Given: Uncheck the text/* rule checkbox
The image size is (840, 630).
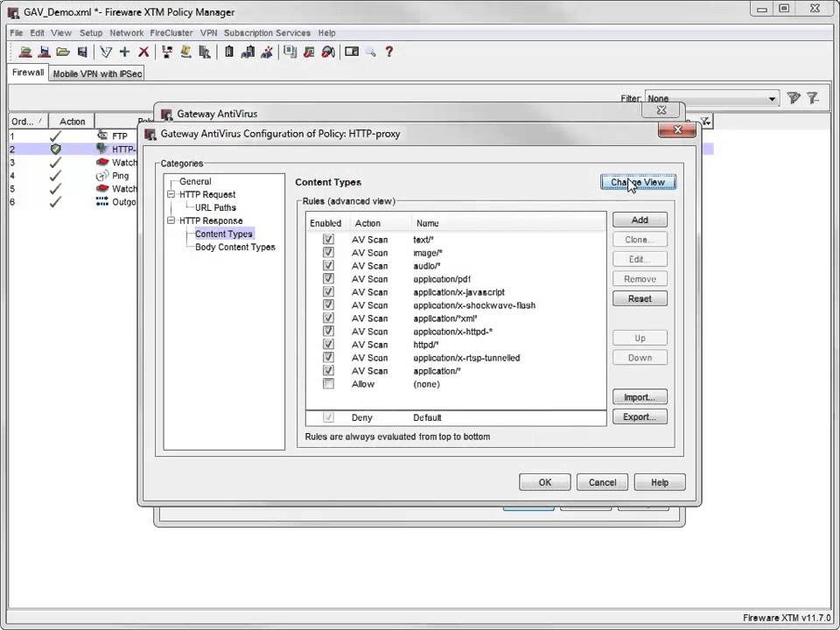Looking at the screenshot, I should pos(328,239).
